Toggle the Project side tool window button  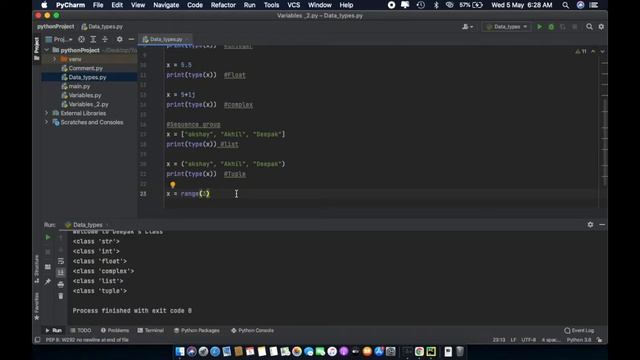[x=37, y=49]
